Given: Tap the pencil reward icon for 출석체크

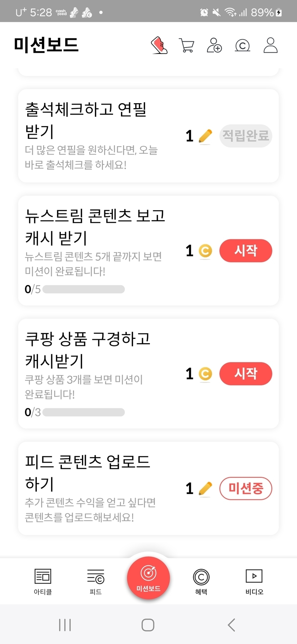Looking at the screenshot, I should [205, 136].
